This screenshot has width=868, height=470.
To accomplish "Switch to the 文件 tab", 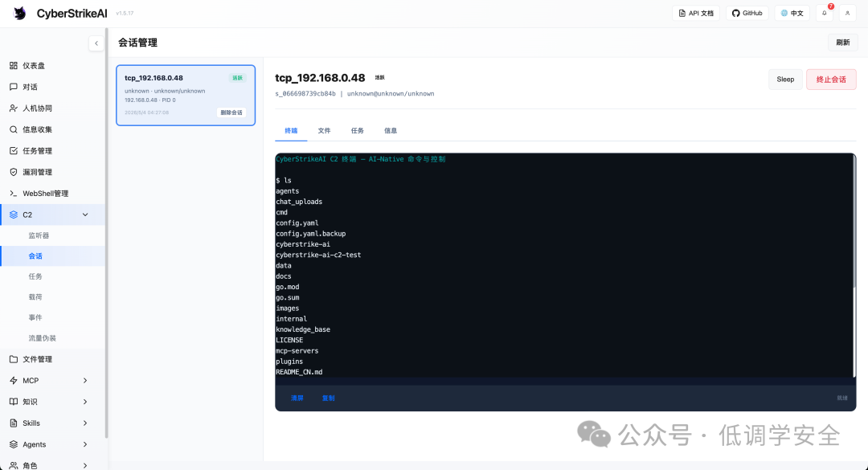I will (325, 131).
